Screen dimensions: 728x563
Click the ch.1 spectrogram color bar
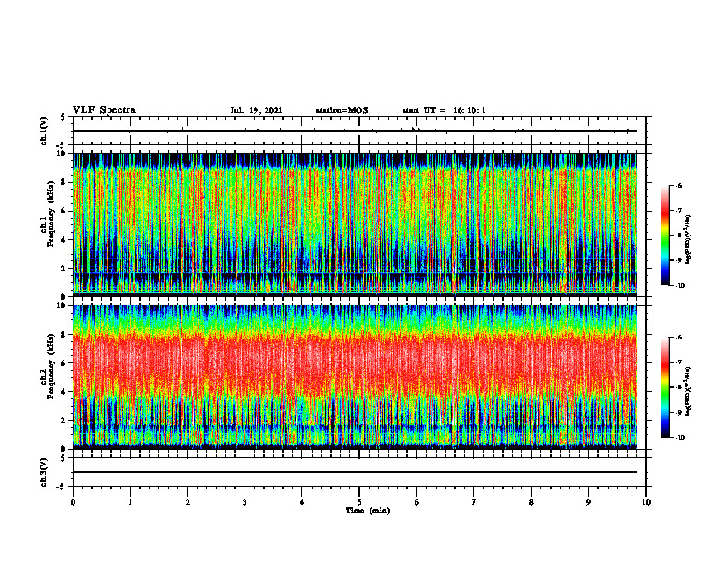[665, 236]
